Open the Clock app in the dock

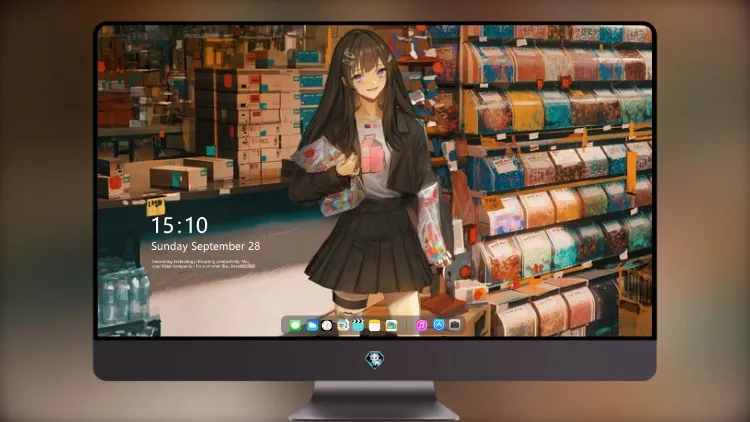click(327, 325)
